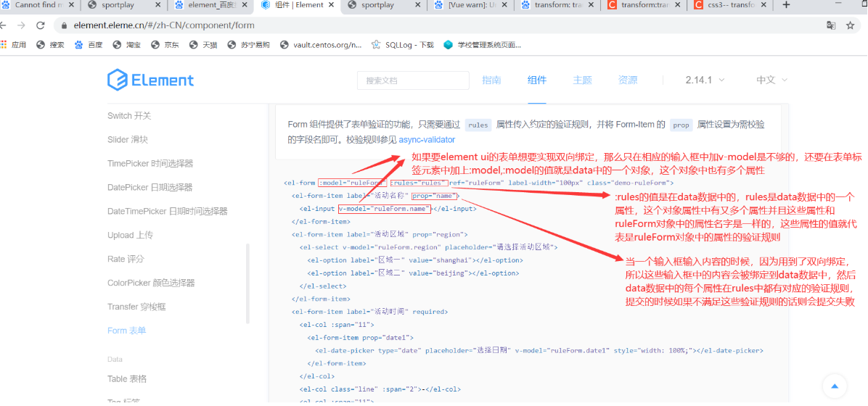Select TimePicker 时间选择器 in sidebar

coord(150,163)
